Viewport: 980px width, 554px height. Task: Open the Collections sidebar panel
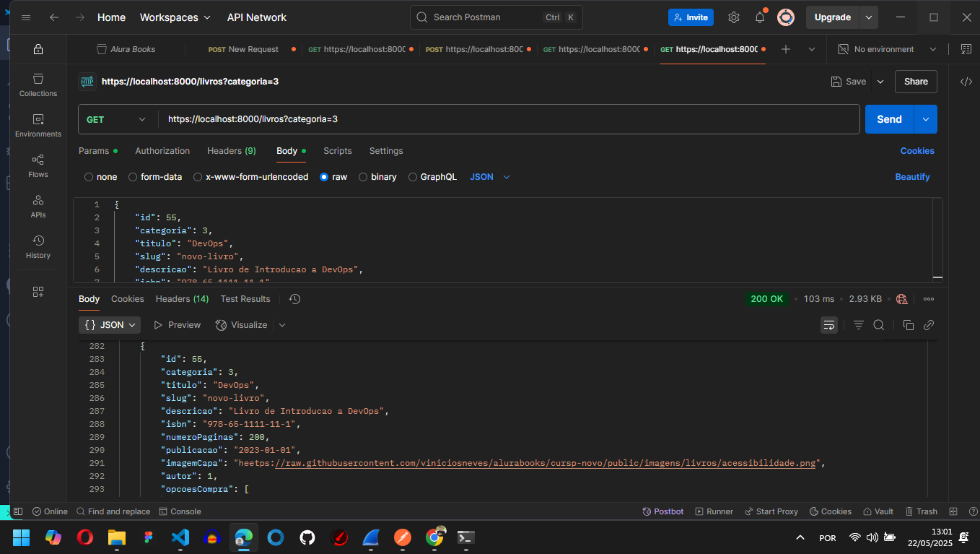pyautogui.click(x=38, y=85)
